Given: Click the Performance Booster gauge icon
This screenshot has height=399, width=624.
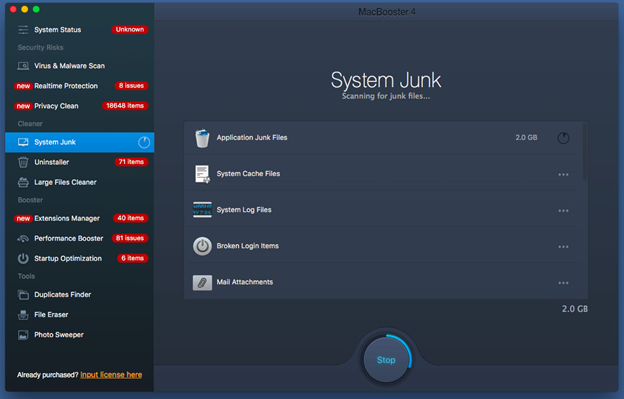Looking at the screenshot, I should point(23,238).
